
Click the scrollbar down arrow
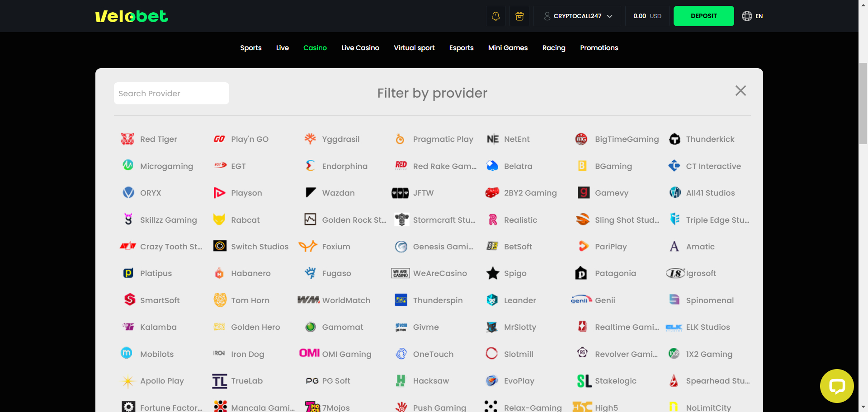point(863,407)
